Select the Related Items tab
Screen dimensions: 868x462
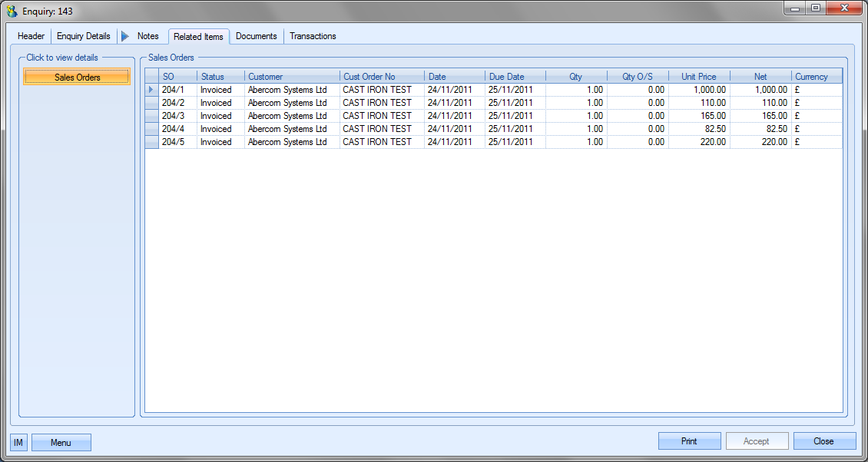coord(198,37)
